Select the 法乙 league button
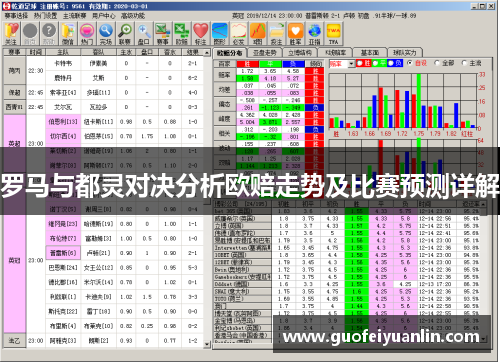500x362 pixels. [14, 341]
